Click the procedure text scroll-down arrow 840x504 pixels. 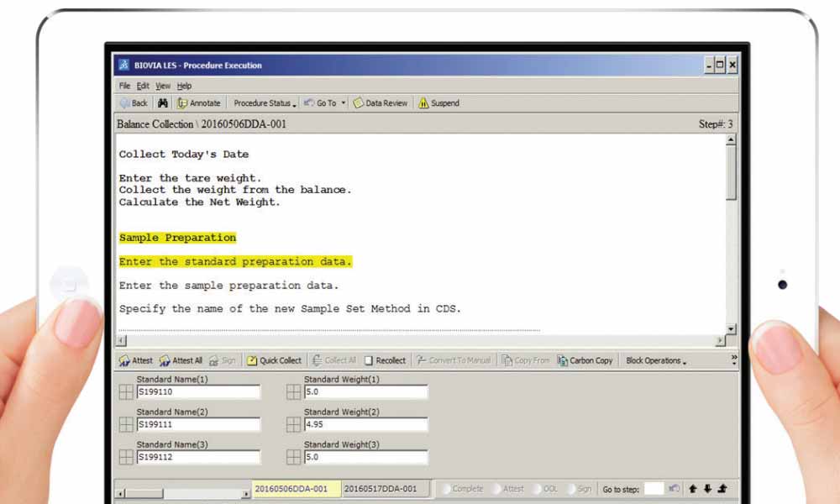pos(732,328)
